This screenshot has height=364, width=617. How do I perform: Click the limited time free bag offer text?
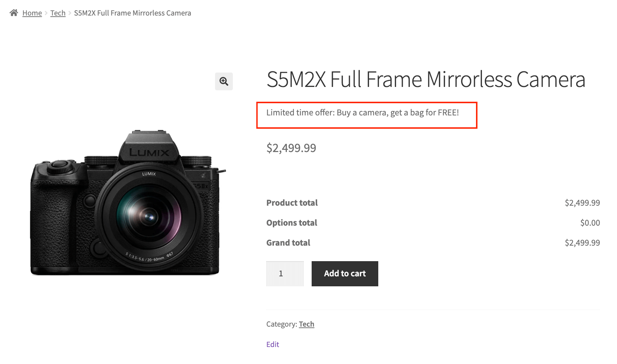(x=362, y=113)
